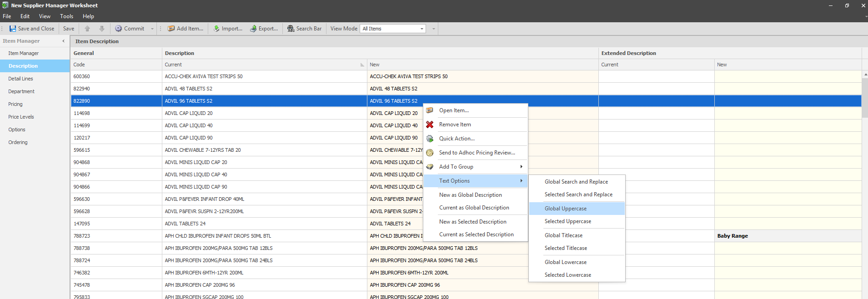868x299 pixels.
Task: Choose Selected Titlecase option
Action: (577, 248)
